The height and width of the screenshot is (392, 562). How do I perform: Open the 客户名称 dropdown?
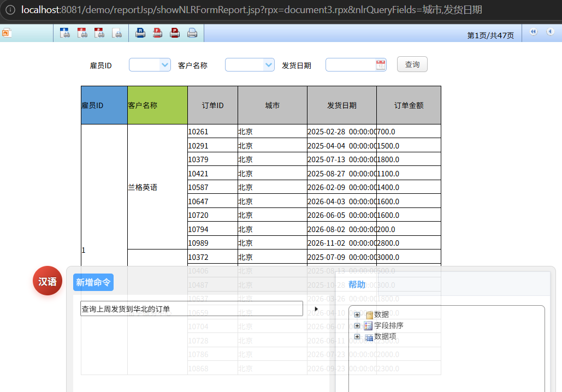tap(268, 65)
